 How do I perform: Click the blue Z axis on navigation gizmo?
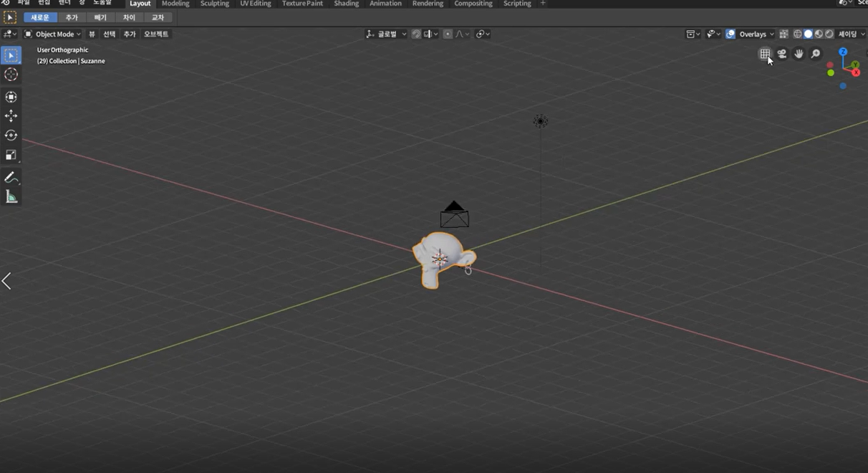tap(843, 52)
